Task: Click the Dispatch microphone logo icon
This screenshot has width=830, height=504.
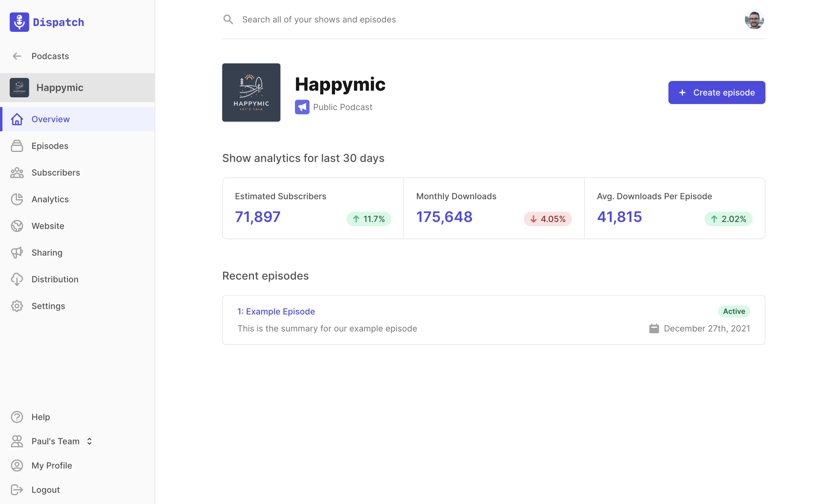Action: tap(19, 22)
